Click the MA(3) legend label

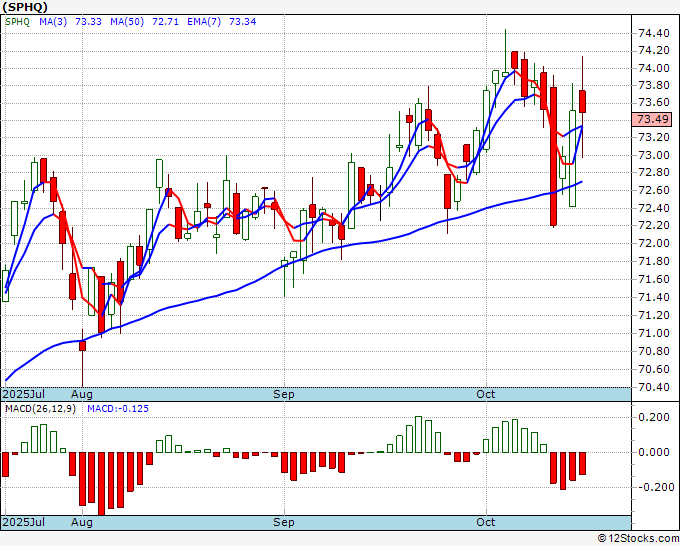(x=53, y=22)
